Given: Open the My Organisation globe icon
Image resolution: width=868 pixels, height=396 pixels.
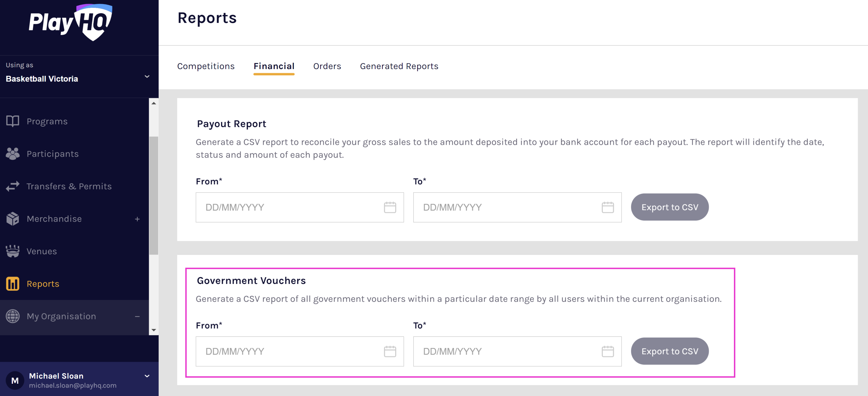Looking at the screenshot, I should pos(13,316).
